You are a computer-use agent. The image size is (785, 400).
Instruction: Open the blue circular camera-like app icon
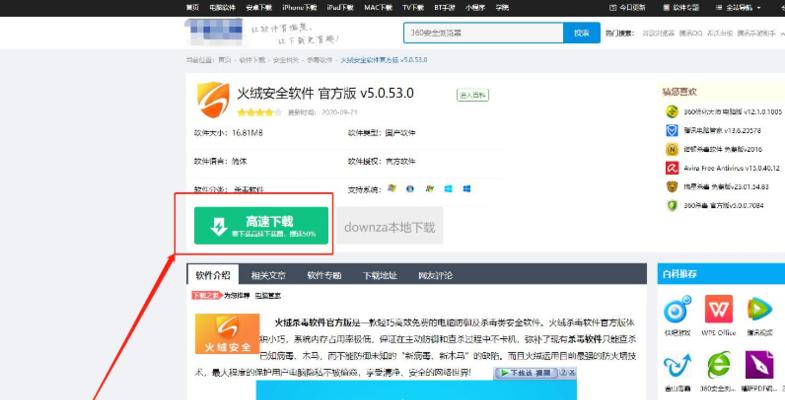coord(677,309)
